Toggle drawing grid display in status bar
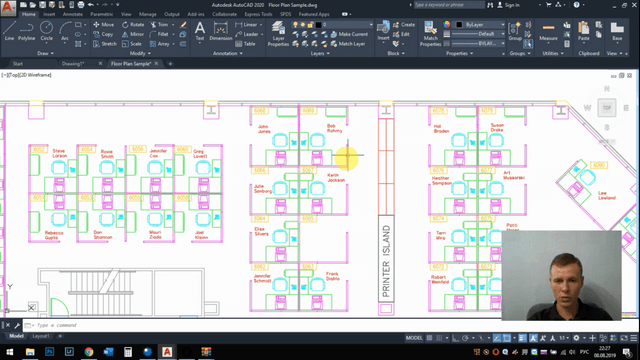This screenshot has height=360, width=640. 429,338
